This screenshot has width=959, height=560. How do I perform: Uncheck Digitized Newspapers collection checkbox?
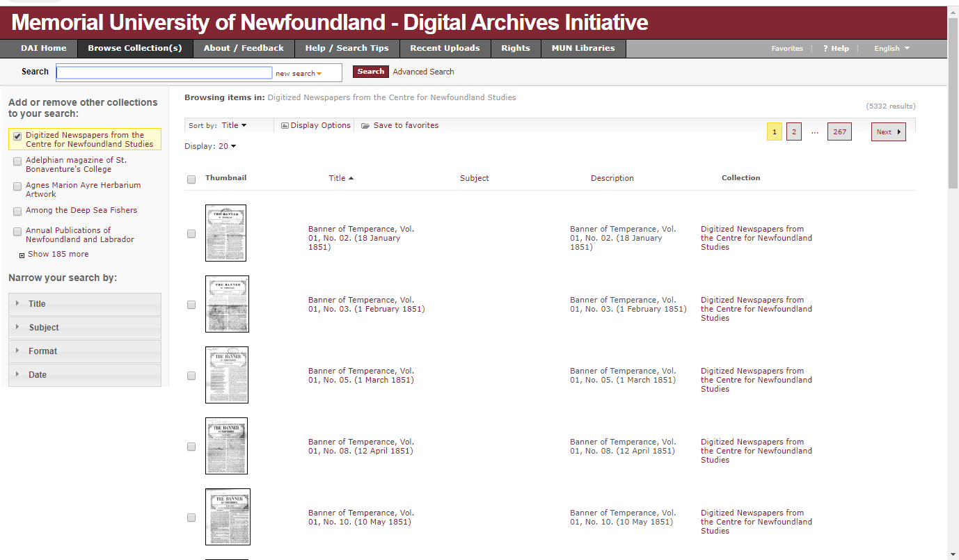pos(17,136)
